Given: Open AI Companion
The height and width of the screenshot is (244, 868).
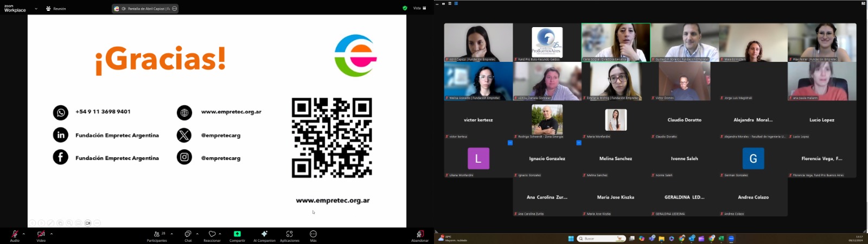Looking at the screenshot, I should (x=264, y=234).
